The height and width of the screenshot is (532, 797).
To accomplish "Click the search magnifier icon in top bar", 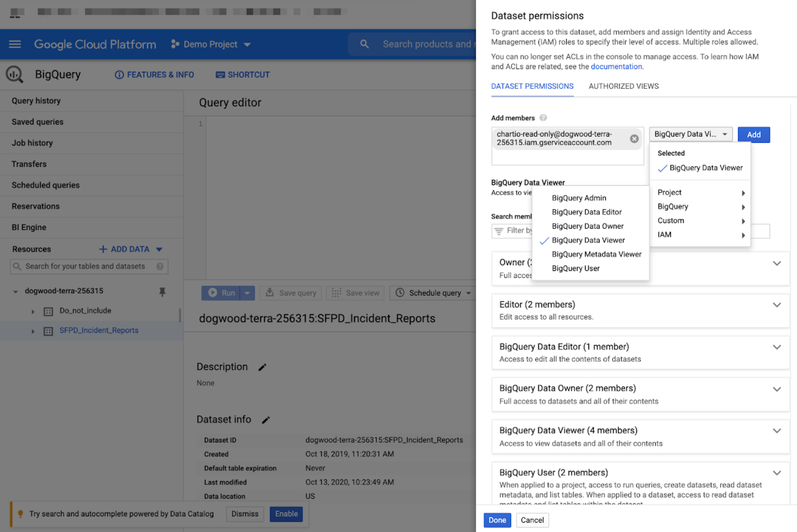I will tap(364, 44).
